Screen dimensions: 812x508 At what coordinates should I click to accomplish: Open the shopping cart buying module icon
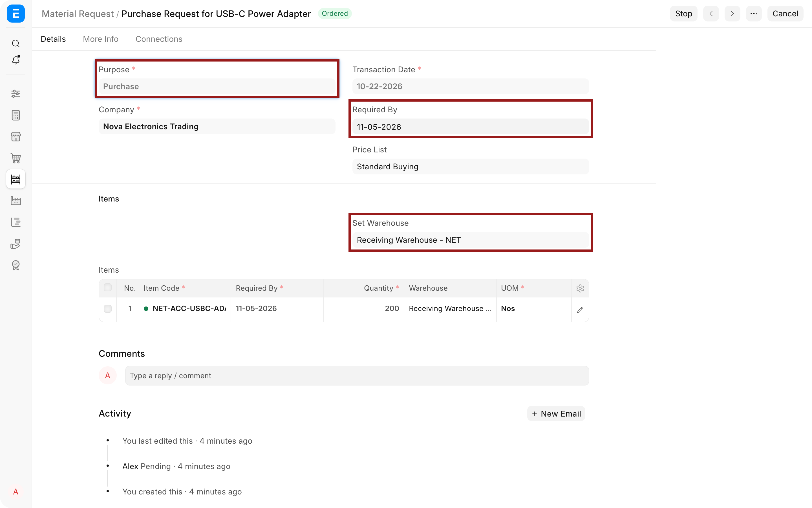16,158
